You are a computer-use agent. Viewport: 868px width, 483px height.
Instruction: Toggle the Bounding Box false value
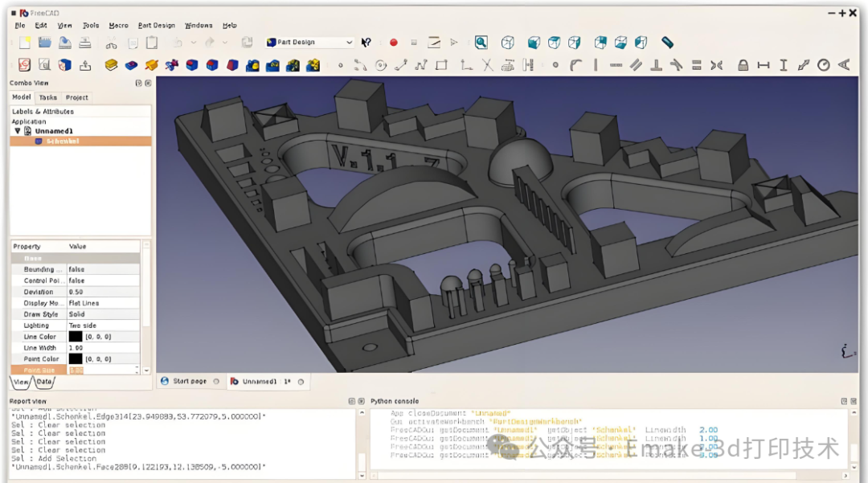coord(103,269)
